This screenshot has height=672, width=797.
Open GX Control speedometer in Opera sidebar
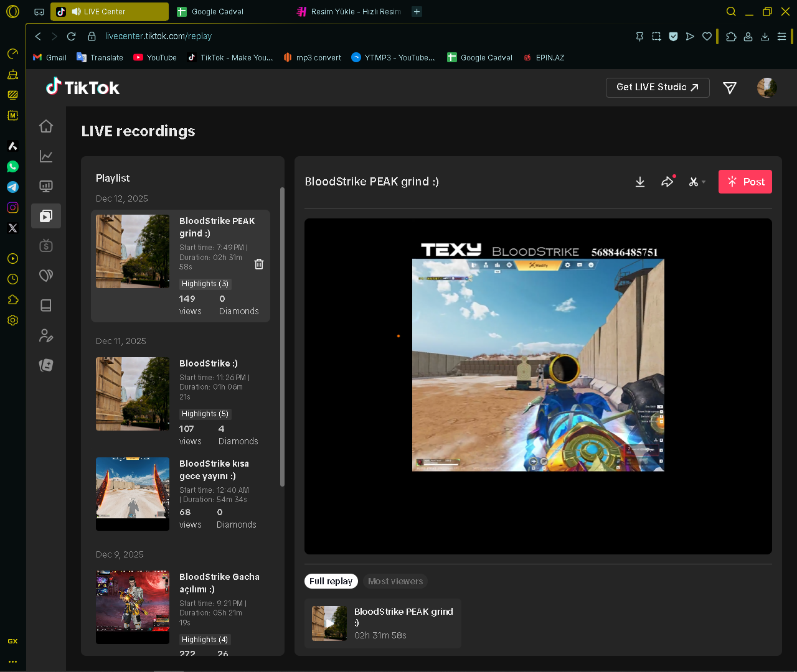pos(12,54)
